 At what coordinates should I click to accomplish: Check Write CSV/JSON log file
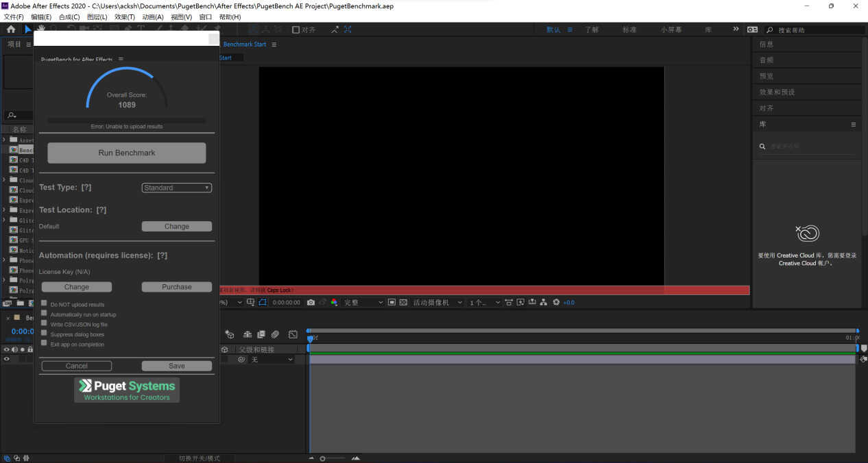[x=44, y=323]
